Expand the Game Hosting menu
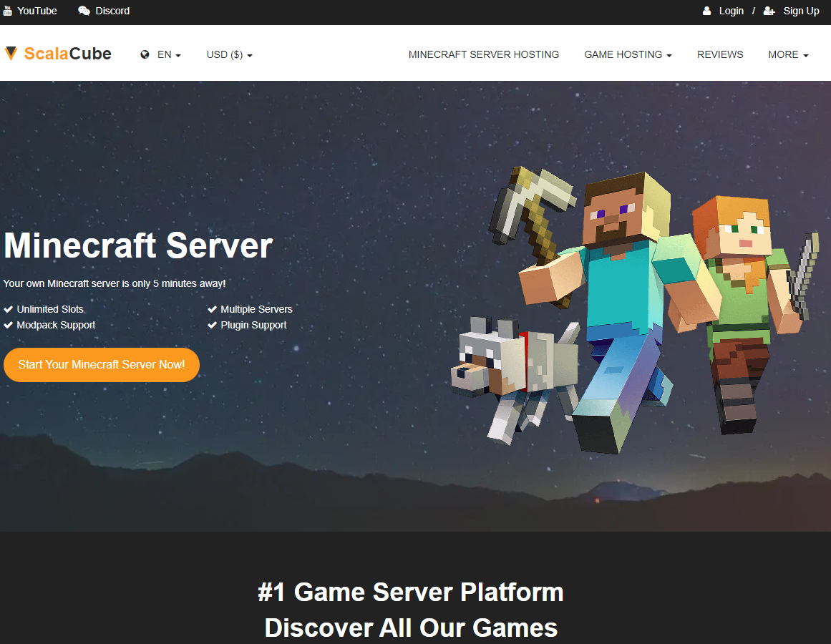 click(628, 54)
